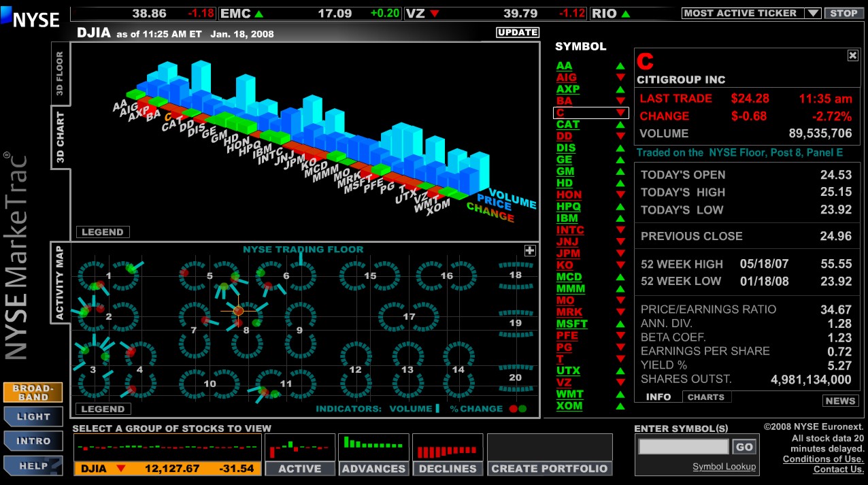Click the Enter Symbol input field

point(683,447)
